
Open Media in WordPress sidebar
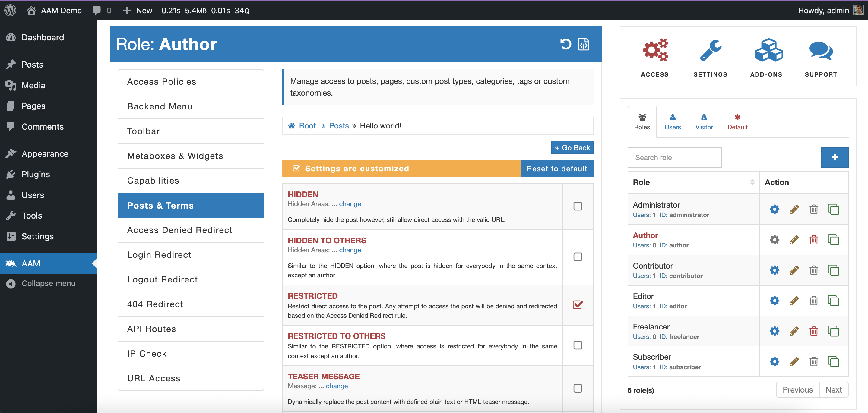tap(48, 85)
